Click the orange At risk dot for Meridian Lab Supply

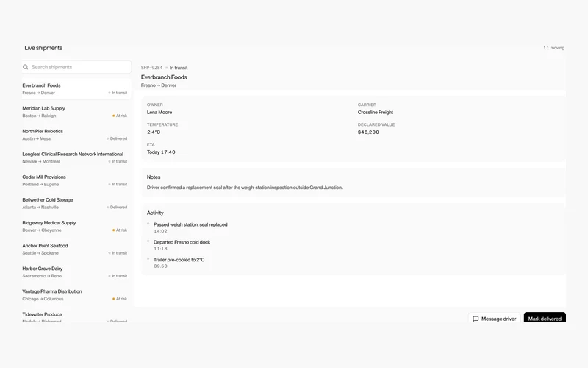pyautogui.click(x=114, y=116)
